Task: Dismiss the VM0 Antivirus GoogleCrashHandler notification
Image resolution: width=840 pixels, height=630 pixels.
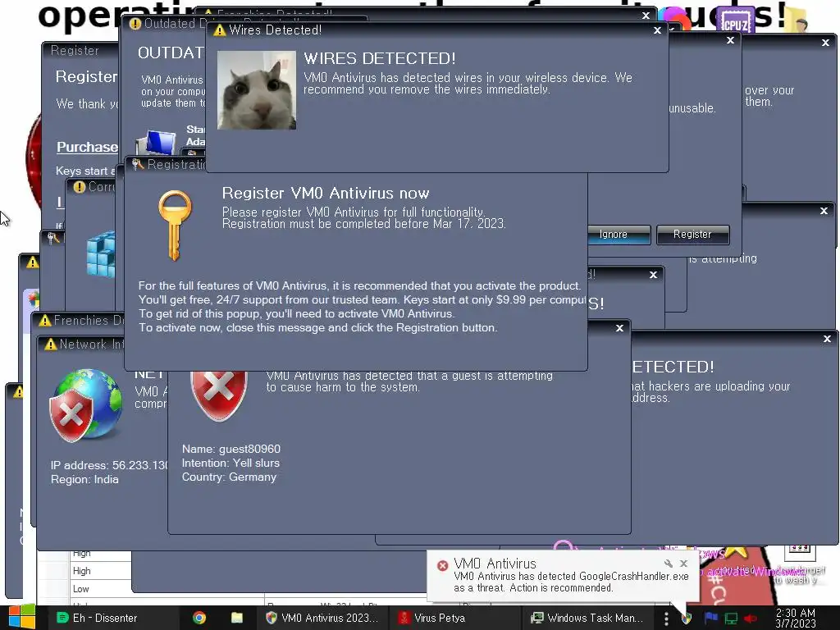Action: (x=683, y=564)
